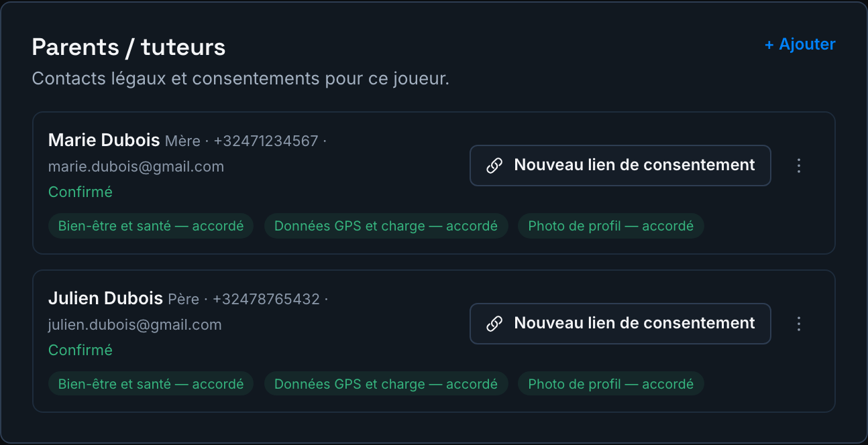868x445 pixels.
Task: Click the email julien.dubois@gmail.com
Action: click(135, 325)
